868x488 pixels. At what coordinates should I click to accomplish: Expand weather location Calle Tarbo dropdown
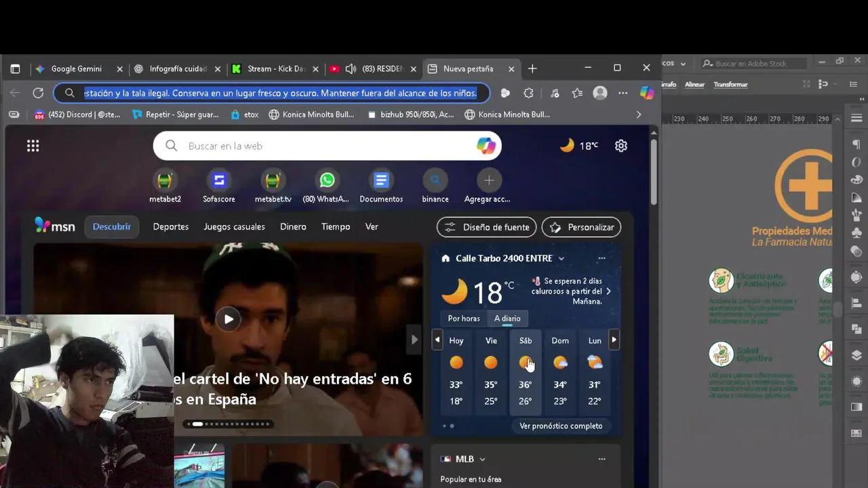[x=561, y=258]
